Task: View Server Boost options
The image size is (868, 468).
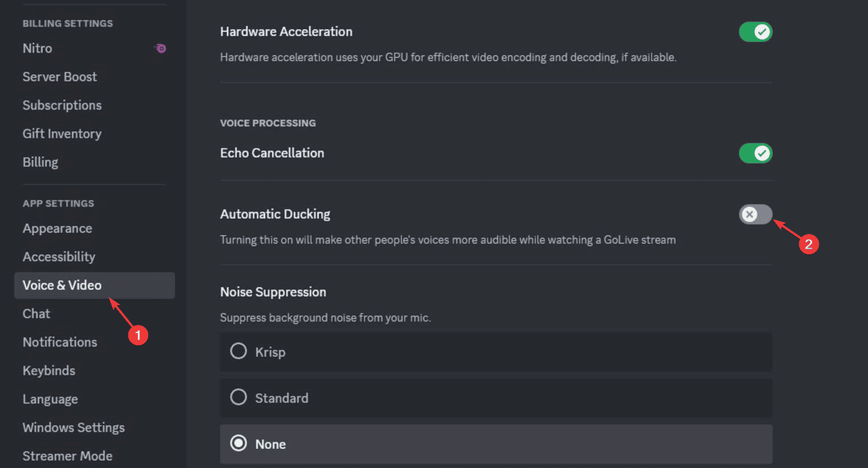Action: tap(59, 77)
